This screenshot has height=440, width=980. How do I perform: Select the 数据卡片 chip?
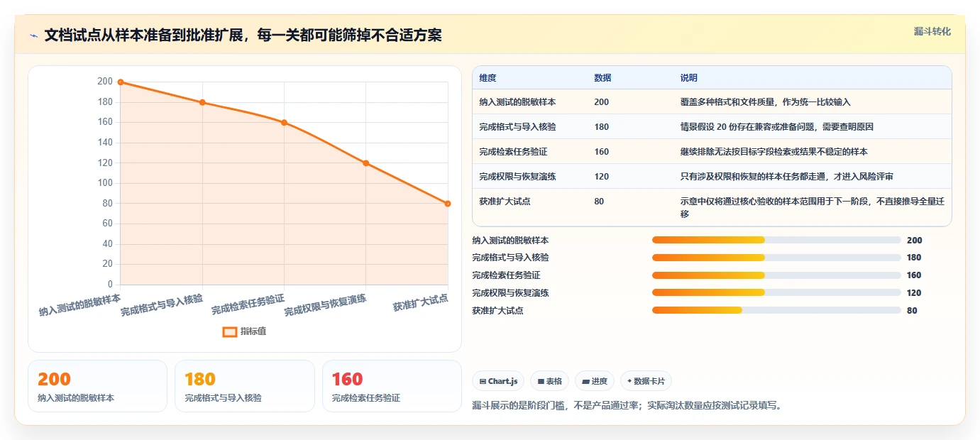point(646,381)
